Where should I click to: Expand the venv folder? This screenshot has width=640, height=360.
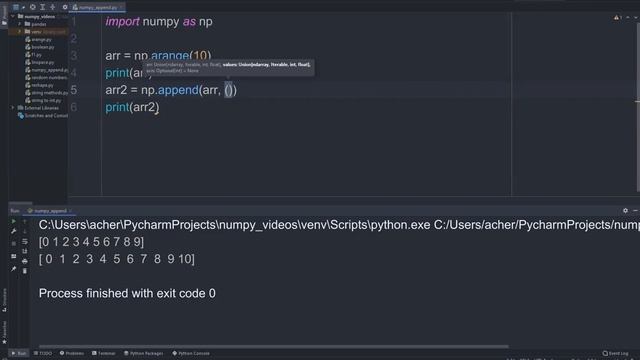point(20,32)
